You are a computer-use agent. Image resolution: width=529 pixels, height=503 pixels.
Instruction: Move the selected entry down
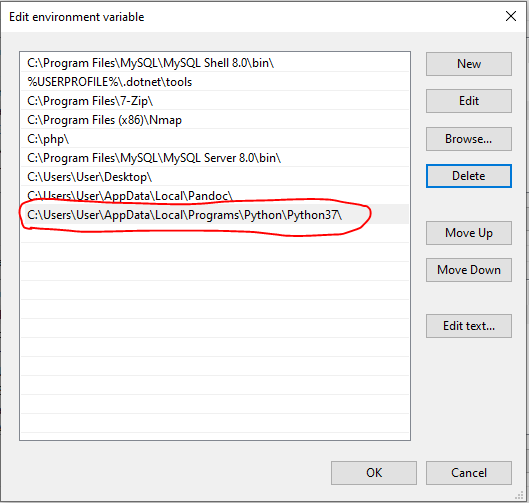click(x=469, y=270)
